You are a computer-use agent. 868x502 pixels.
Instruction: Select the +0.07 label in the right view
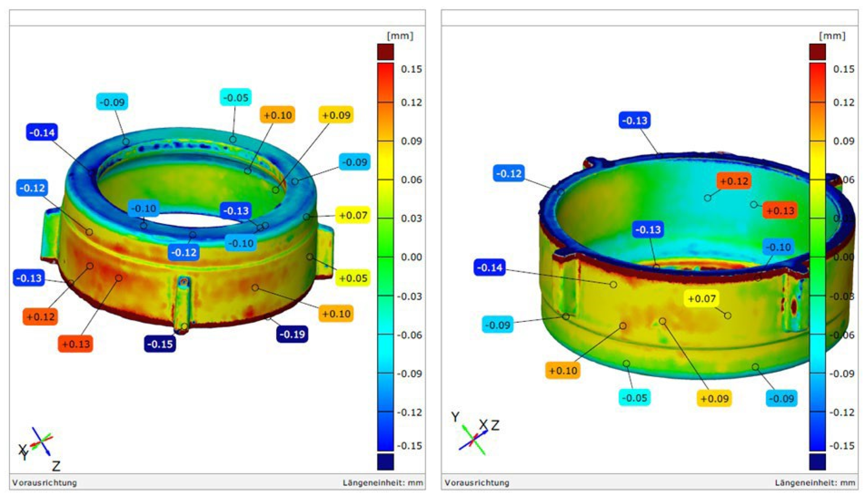(702, 298)
